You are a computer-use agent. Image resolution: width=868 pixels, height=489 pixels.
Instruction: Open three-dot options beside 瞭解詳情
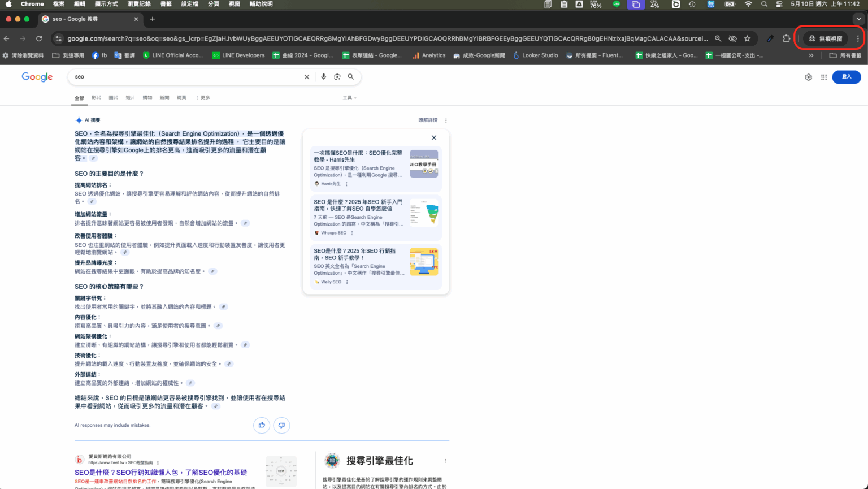(x=446, y=120)
